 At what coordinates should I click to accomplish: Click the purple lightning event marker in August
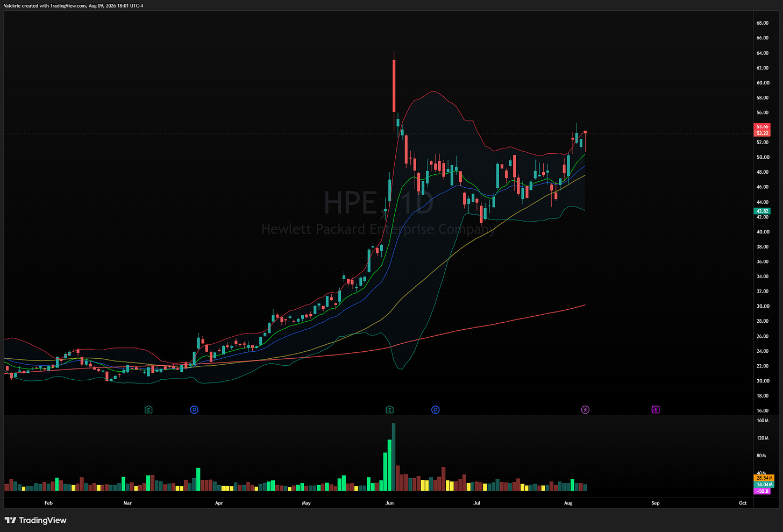[585, 410]
